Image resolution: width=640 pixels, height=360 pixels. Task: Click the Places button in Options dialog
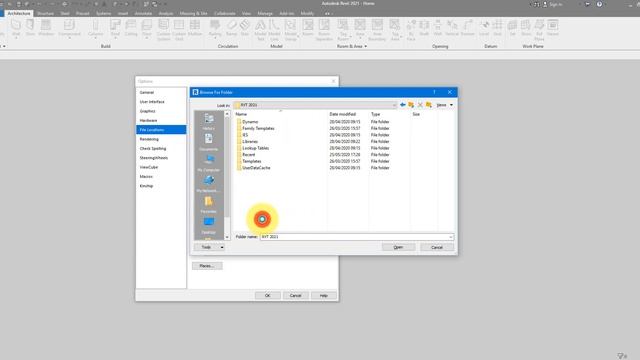point(207,266)
